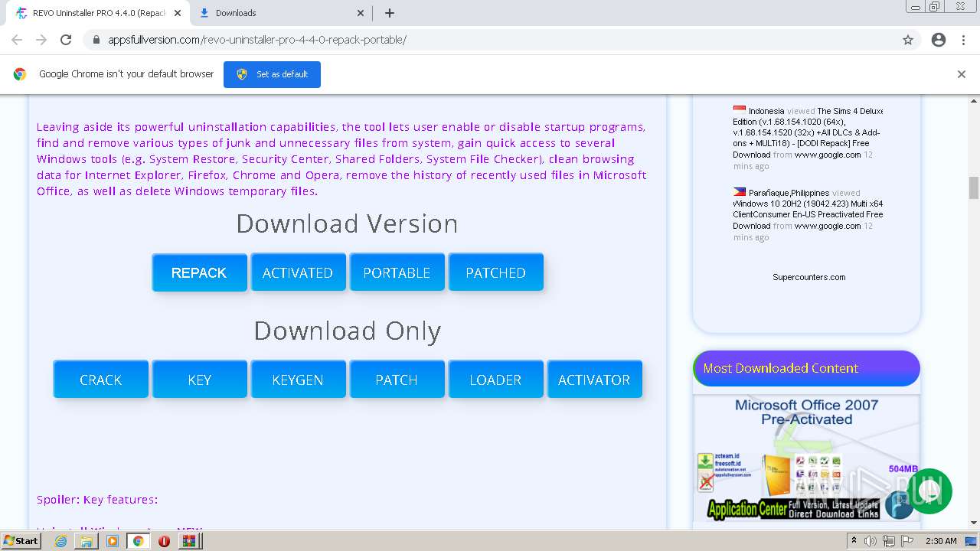The image size is (980, 551).
Task: Open a new browser tab
Action: coord(390,13)
